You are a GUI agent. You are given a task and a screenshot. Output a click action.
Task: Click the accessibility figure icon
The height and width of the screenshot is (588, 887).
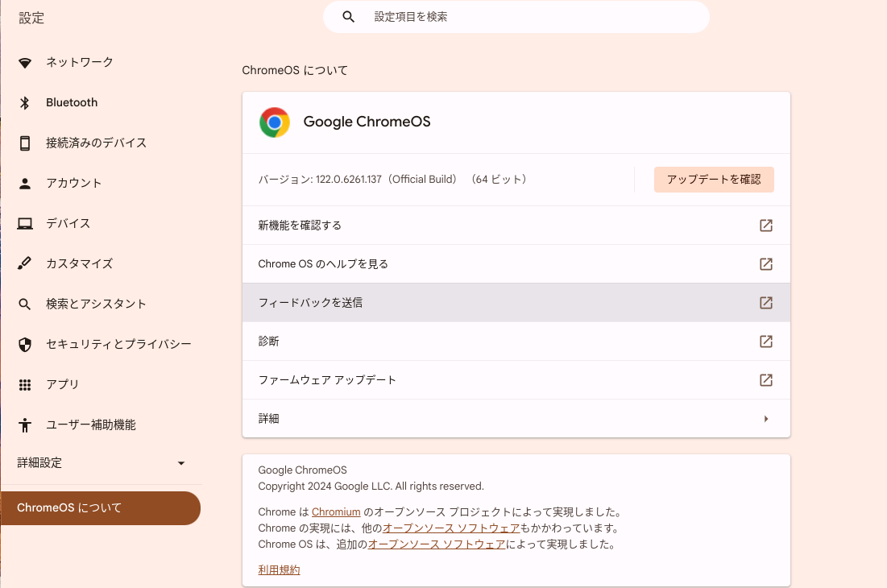(25, 425)
